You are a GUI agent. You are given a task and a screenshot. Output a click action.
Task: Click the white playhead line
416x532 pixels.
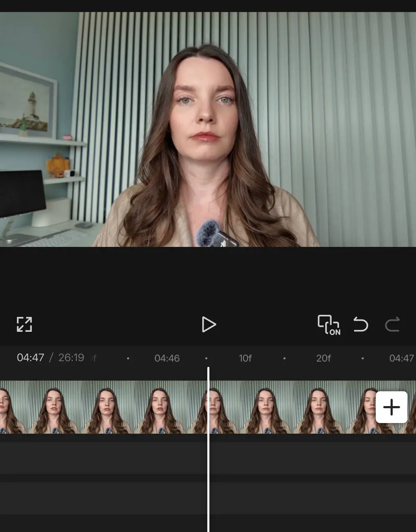[208, 449]
